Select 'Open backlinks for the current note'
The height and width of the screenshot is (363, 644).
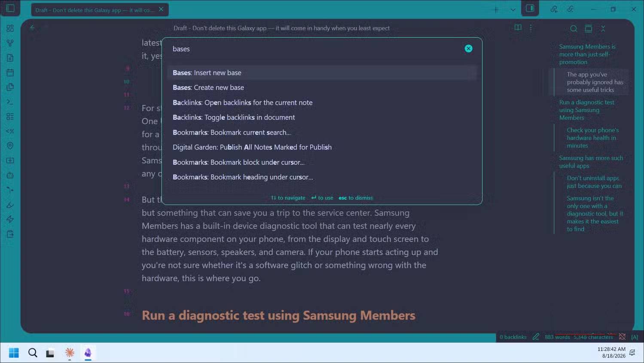[322, 102]
